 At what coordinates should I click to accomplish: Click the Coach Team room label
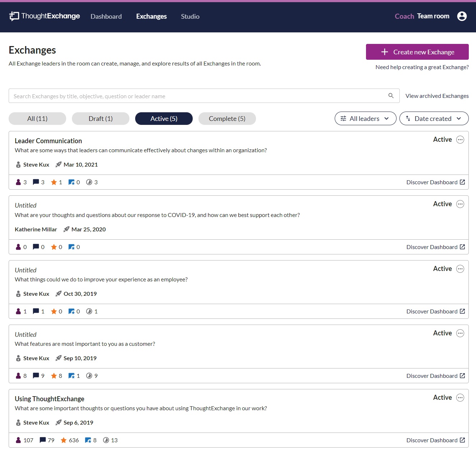click(422, 16)
